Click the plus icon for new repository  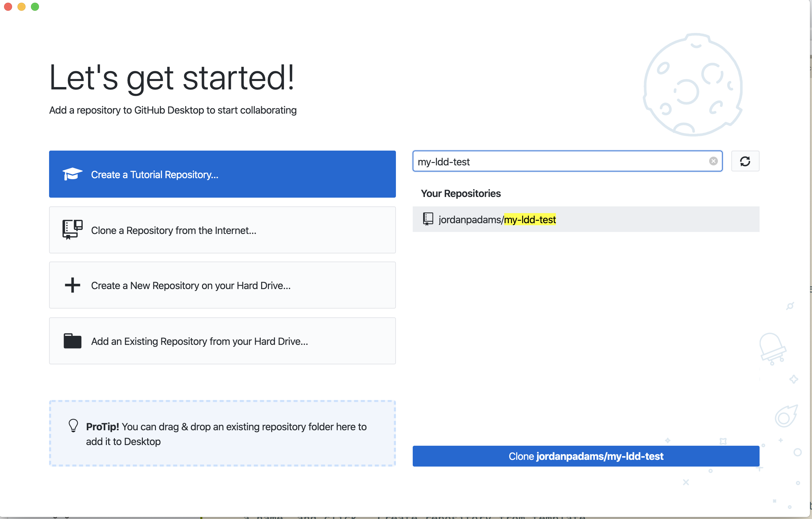click(72, 285)
